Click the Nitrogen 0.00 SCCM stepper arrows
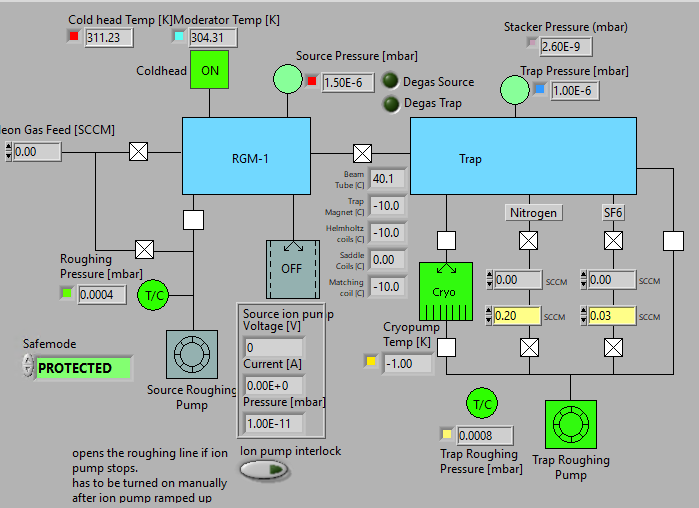This screenshot has width=699, height=508. coord(489,280)
